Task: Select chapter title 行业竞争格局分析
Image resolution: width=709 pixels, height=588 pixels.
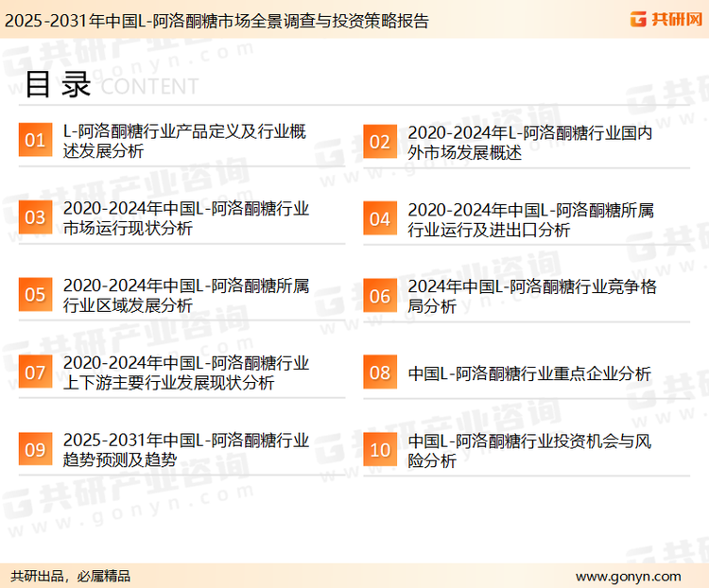Action: pyautogui.click(x=531, y=297)
